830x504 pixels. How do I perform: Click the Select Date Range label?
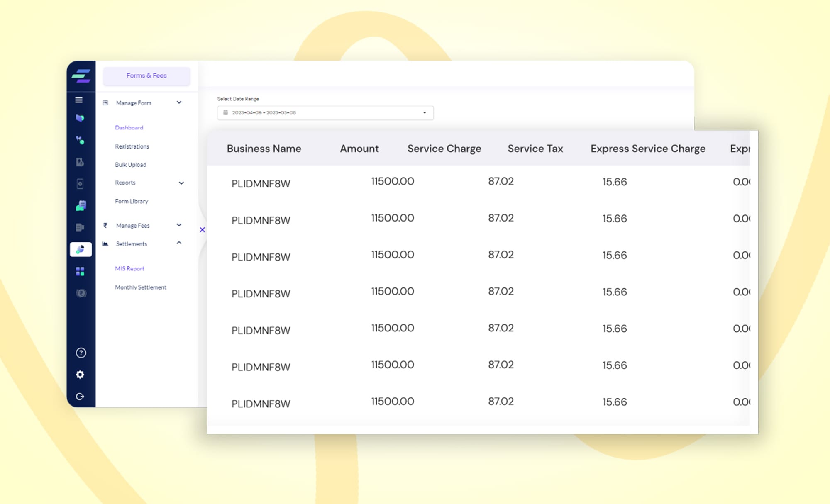238,99
